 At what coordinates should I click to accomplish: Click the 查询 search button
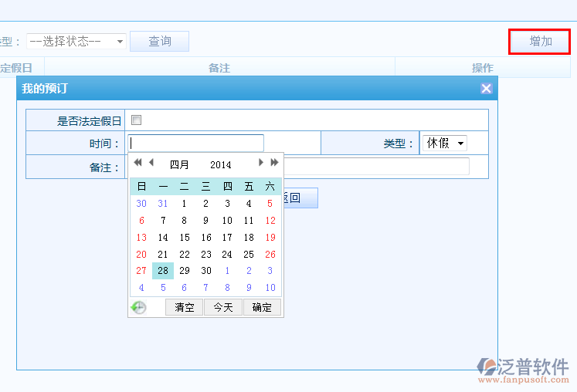click(x=159, y=41)
